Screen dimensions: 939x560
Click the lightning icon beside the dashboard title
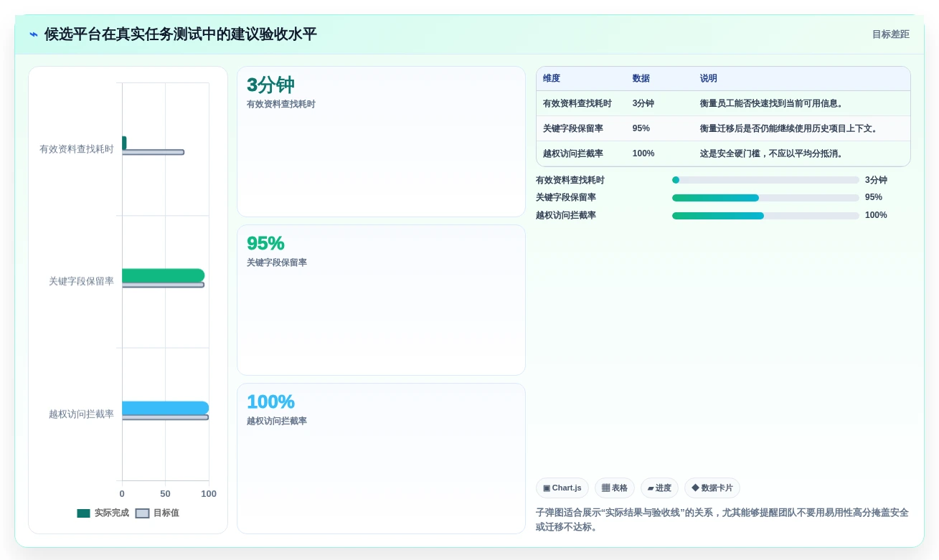(x=34, y=34)
